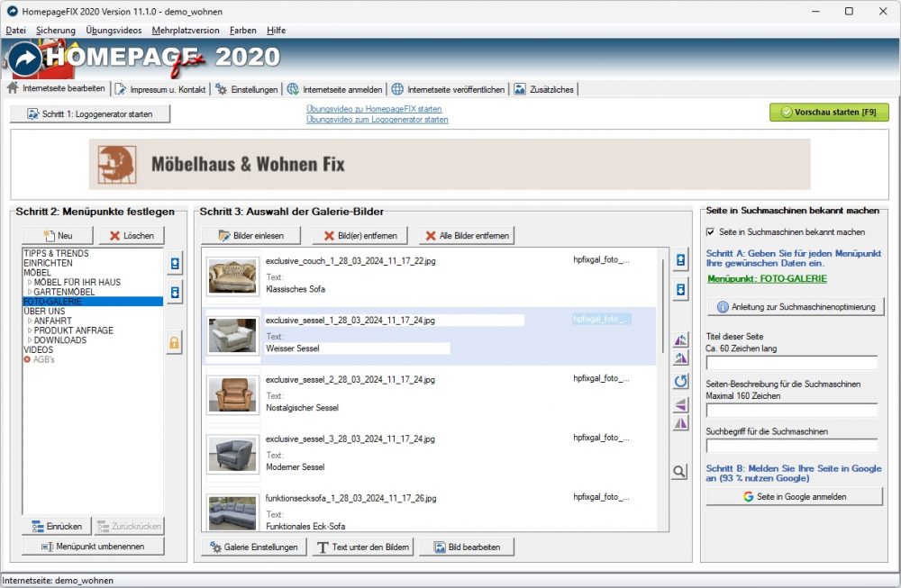The image size is (901, 588).
Task: Select TIPPS & TRENDS menu item
Action: point(56,253)
